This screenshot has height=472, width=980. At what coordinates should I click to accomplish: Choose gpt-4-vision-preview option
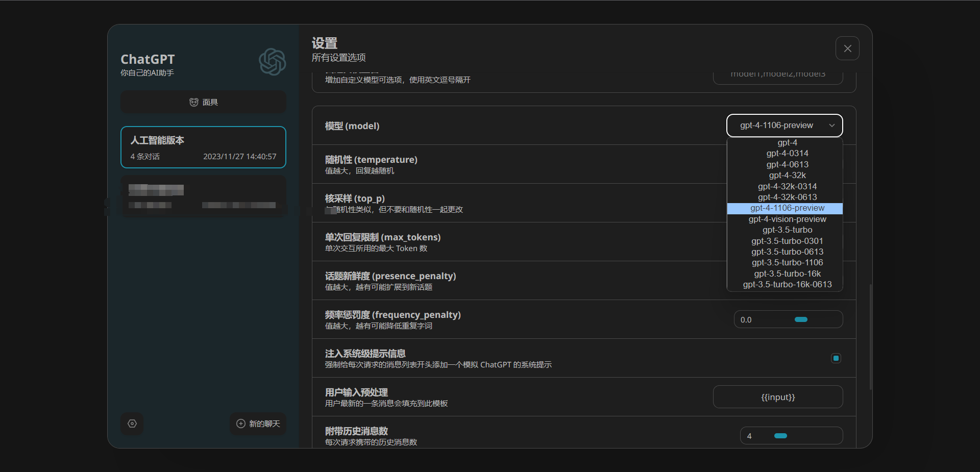pyautogui.click(x=787, y=219)
